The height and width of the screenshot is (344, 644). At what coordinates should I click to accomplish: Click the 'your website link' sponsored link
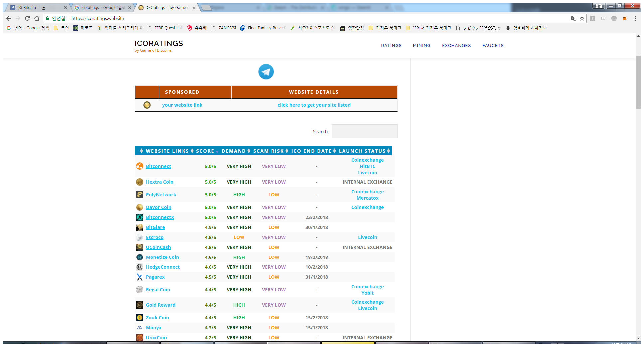click(182, 105)
